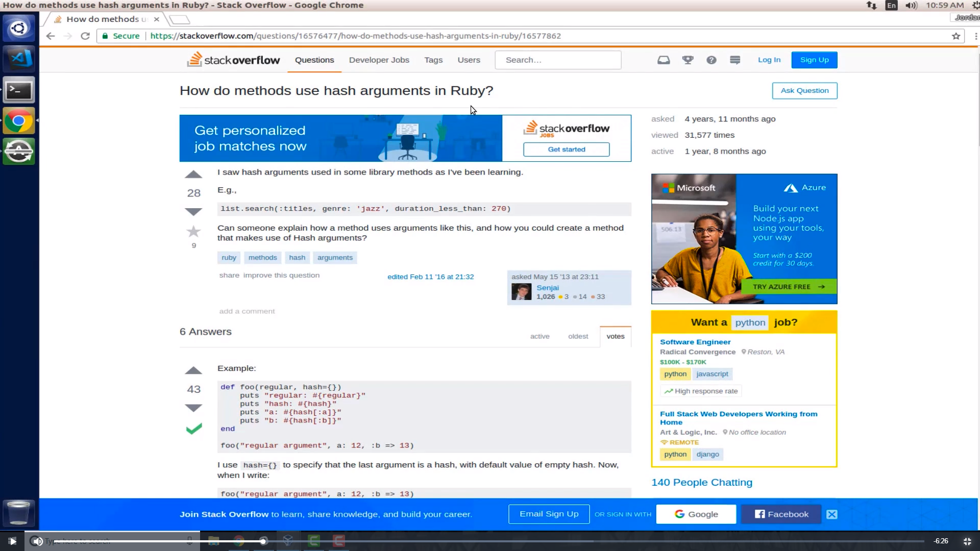Open Full Stack Web Developers job listing
This screenshot has height=551, width=980.
(x=739, y=418)
